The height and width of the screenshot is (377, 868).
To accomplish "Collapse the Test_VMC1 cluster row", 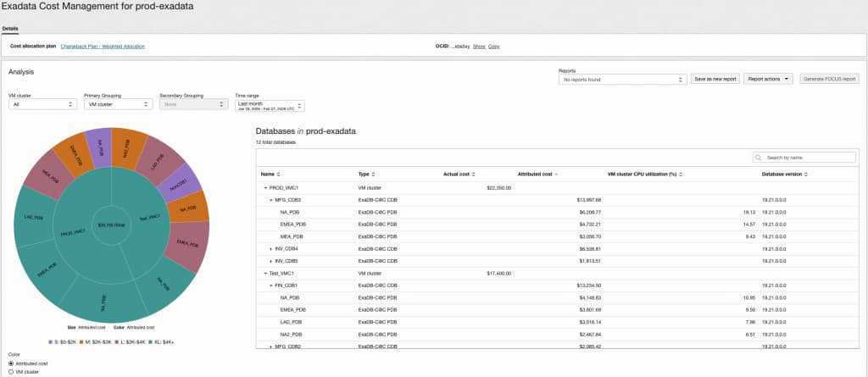I will [x=265, y=273].
